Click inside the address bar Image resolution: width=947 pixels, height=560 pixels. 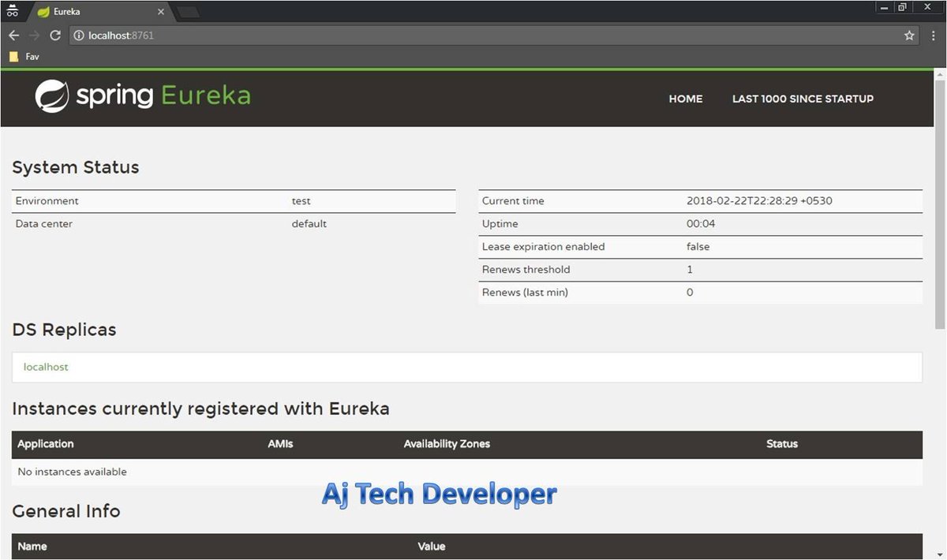point(316,35)
